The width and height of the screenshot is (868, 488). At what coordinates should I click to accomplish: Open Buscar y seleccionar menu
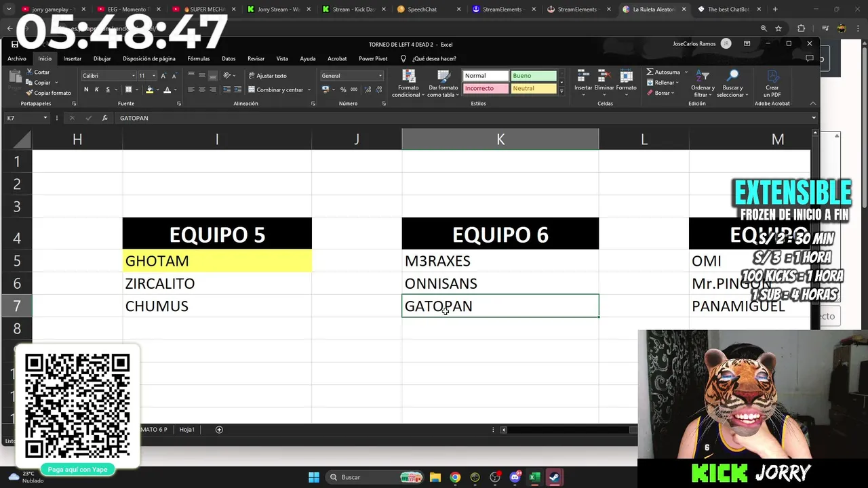pyautogui.click(x=732, y=83)
